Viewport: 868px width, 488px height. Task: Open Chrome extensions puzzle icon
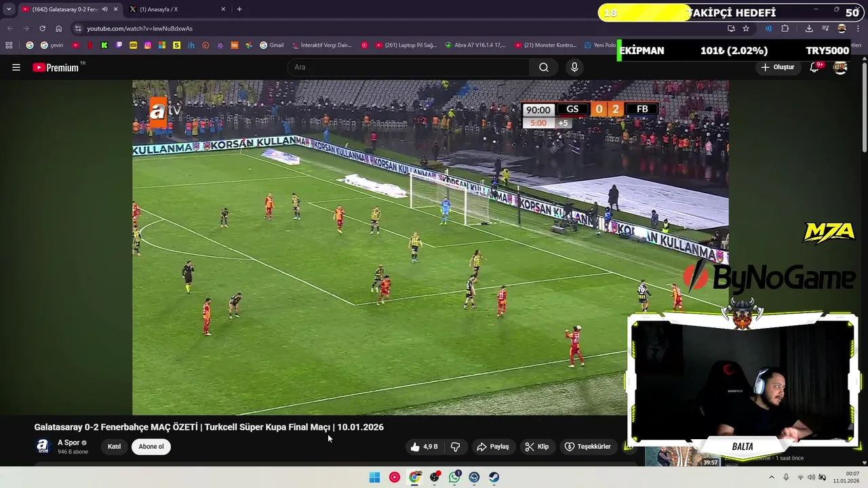[785, 28]
